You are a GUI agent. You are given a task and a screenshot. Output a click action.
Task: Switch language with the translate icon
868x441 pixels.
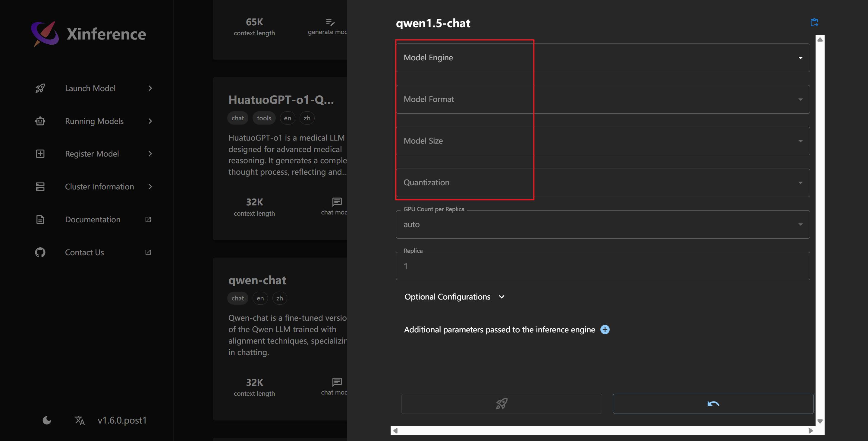point(80,420)
